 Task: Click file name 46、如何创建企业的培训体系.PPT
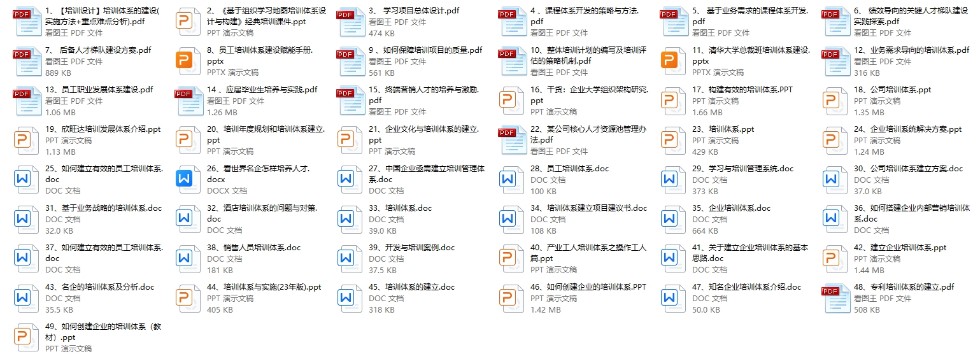tap(588, 287)
